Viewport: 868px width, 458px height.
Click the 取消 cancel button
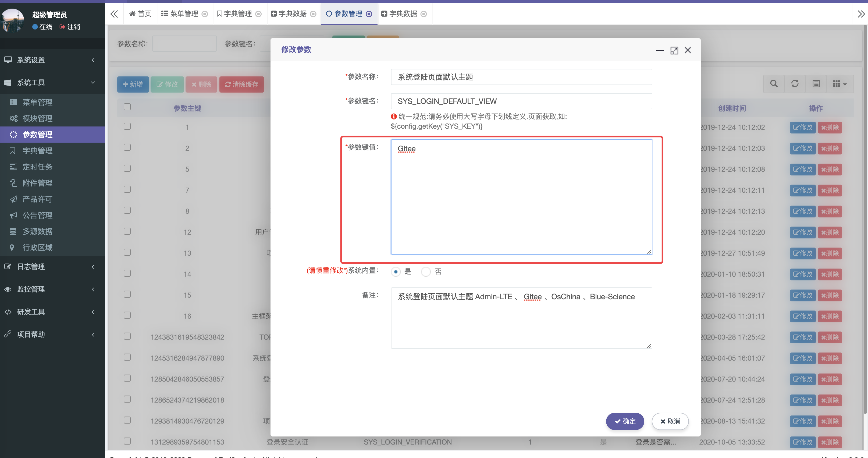670,421
